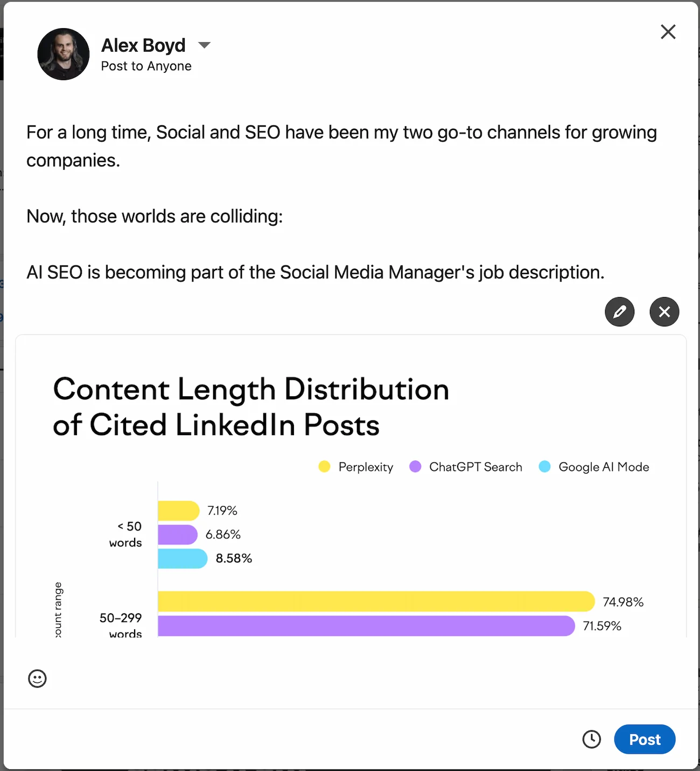Click the ChatGPT Search legend marker

[415, 467]
